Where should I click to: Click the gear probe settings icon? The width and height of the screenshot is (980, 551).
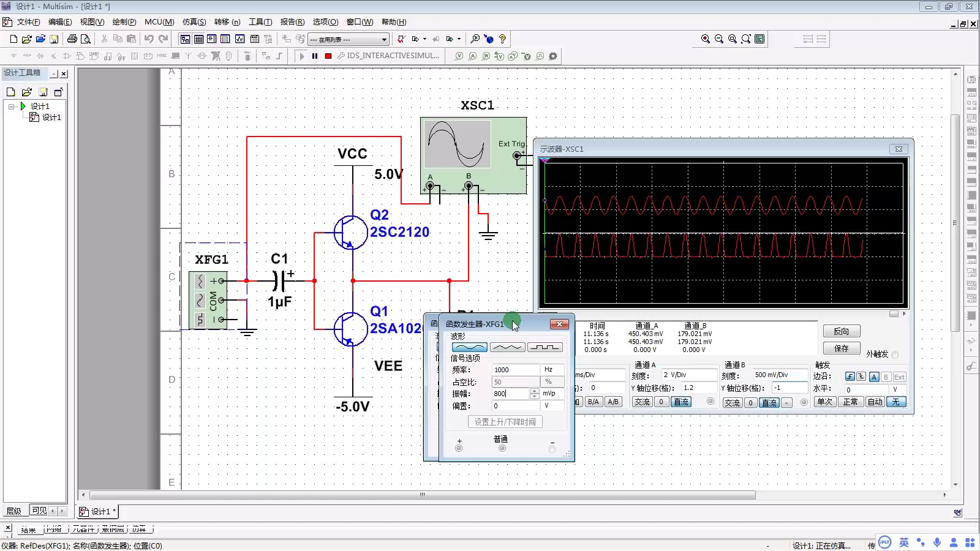[553, 56]
